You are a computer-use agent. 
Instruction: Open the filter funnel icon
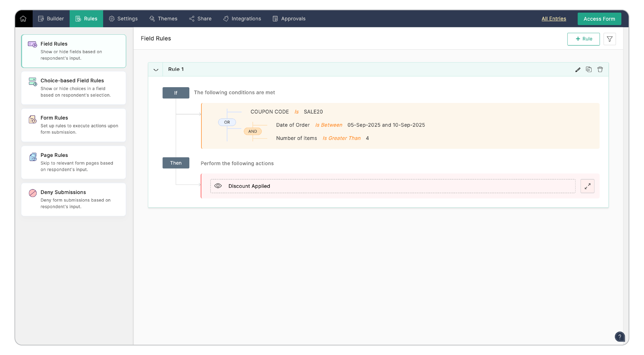tap(609, 39)
